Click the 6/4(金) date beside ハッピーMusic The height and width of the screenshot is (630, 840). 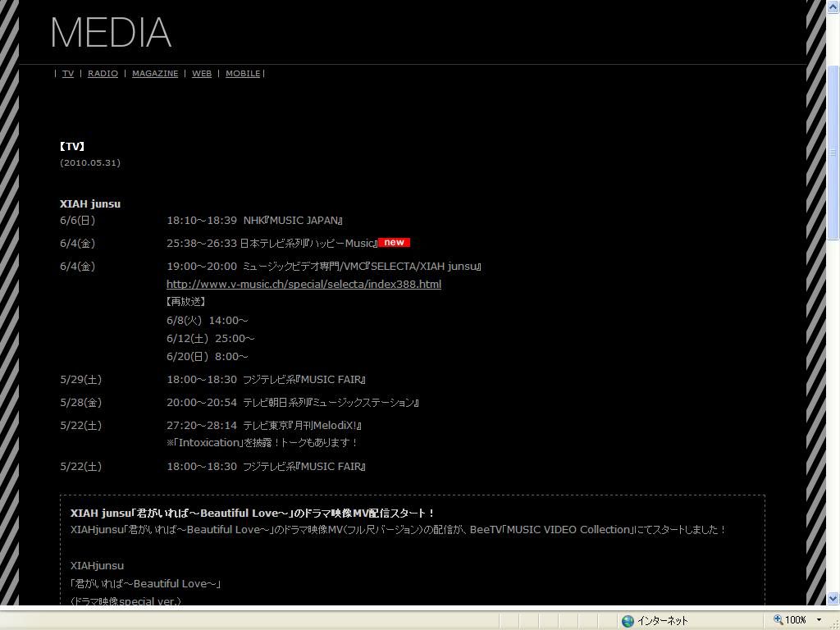pyautogui.click(x=78, y=244)
